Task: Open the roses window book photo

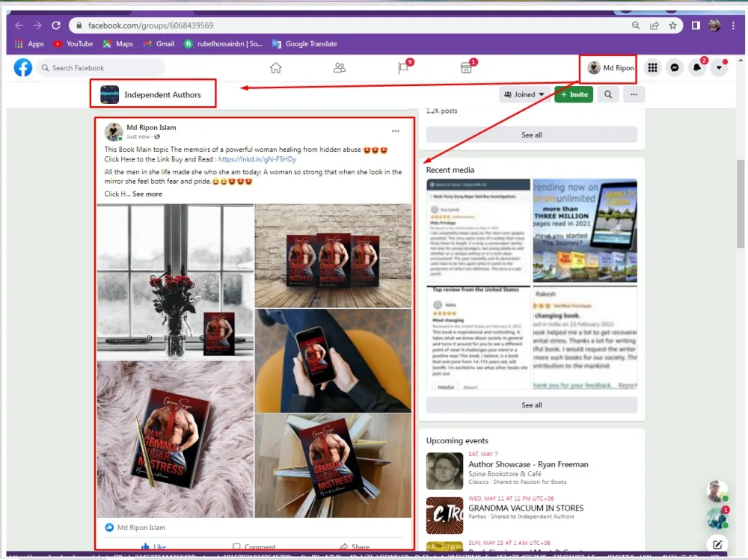Action: point(175,281)
